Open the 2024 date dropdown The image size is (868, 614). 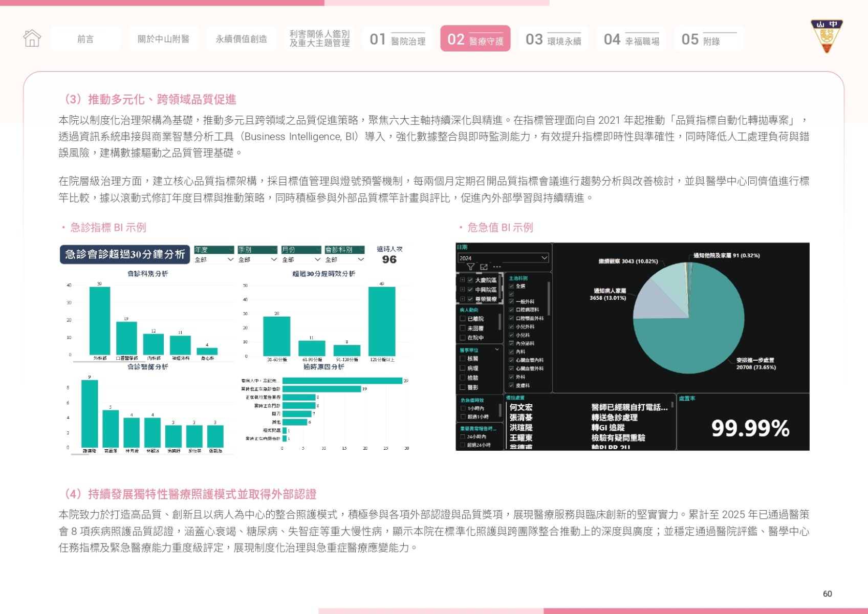(x=503, y=258)
